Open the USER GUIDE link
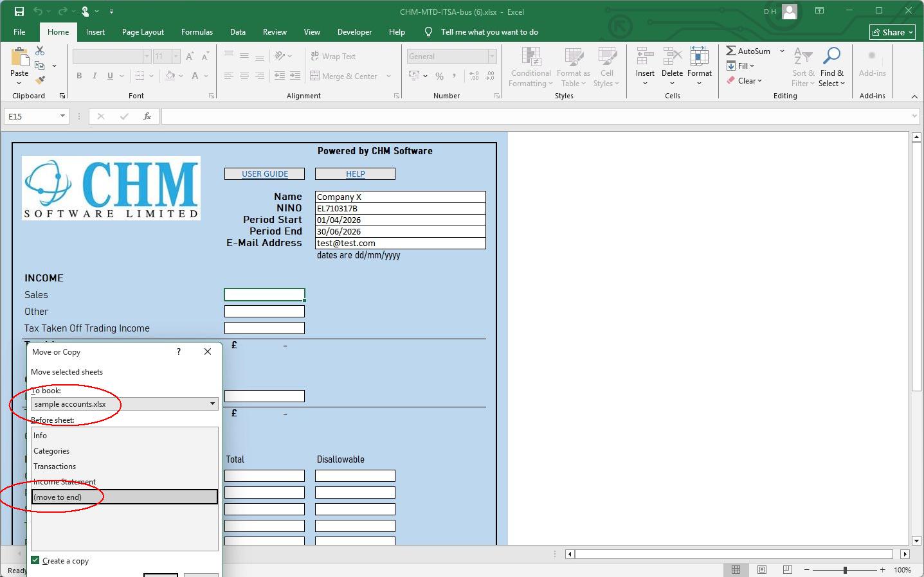 click(265, 174)
